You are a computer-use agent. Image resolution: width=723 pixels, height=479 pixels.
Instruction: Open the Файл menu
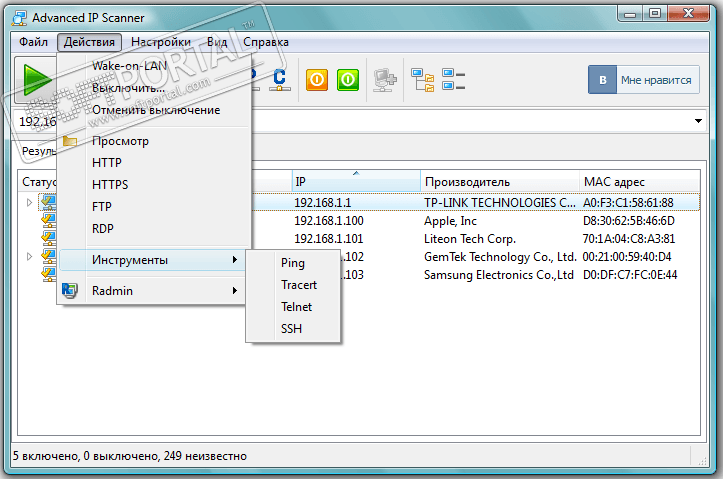33,42
